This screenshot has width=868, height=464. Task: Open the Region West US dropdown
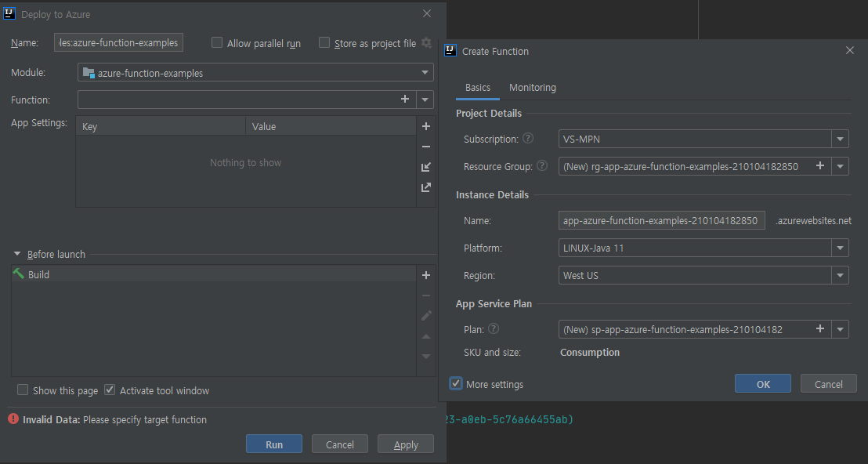coord(841,275)
